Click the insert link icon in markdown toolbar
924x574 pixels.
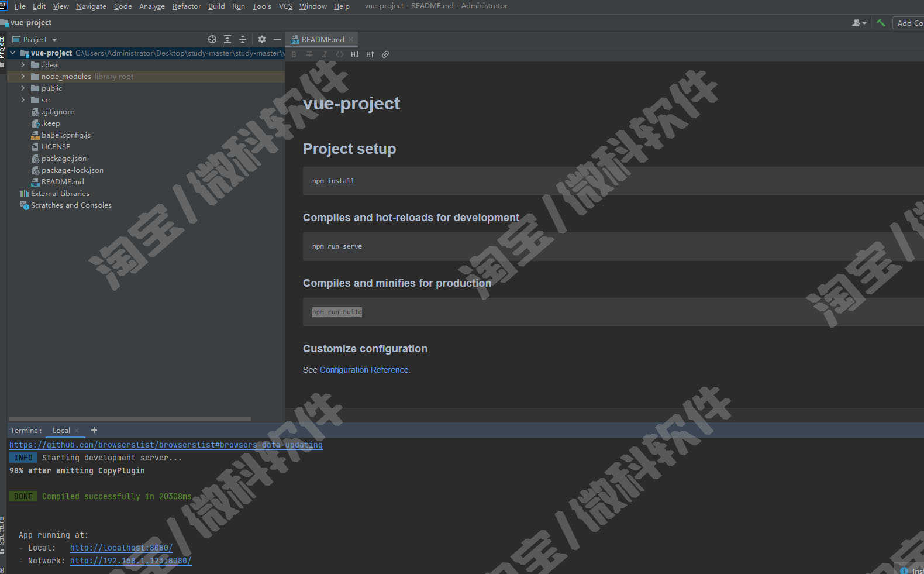coord(385,54)
